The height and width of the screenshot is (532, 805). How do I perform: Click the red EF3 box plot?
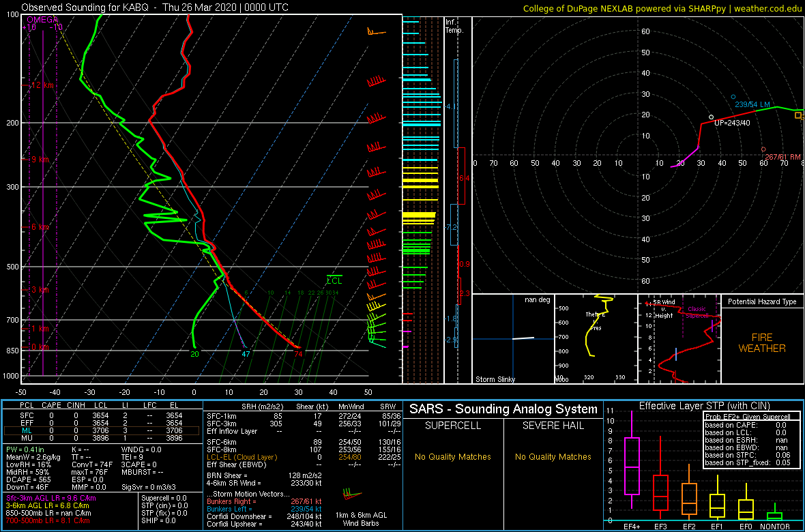pyautogui.click(x=661, y=492)
